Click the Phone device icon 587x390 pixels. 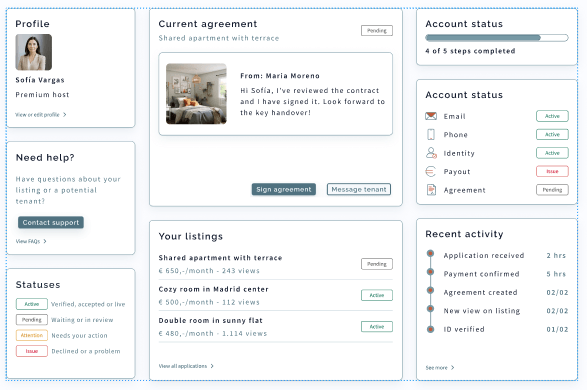tap(431, 134)
